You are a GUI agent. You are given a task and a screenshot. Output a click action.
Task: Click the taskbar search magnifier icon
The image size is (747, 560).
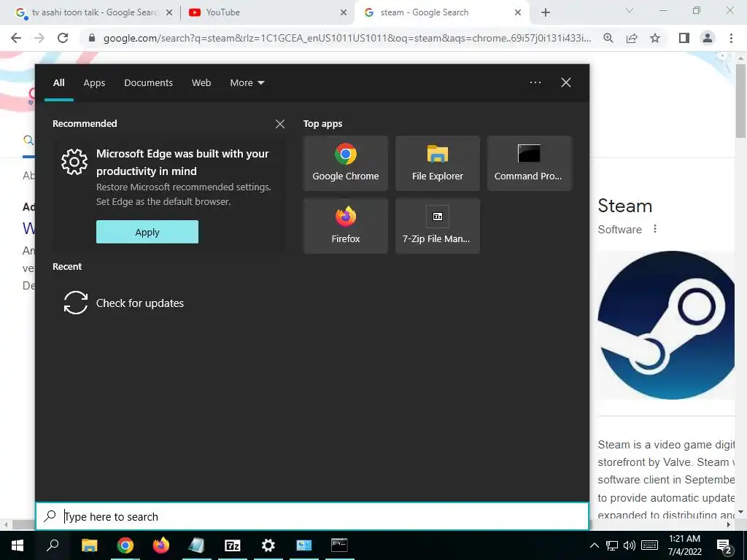[x=53, y=545]
